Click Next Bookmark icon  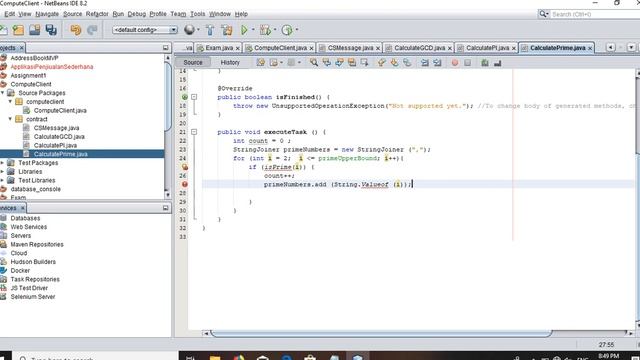point(394,62)
